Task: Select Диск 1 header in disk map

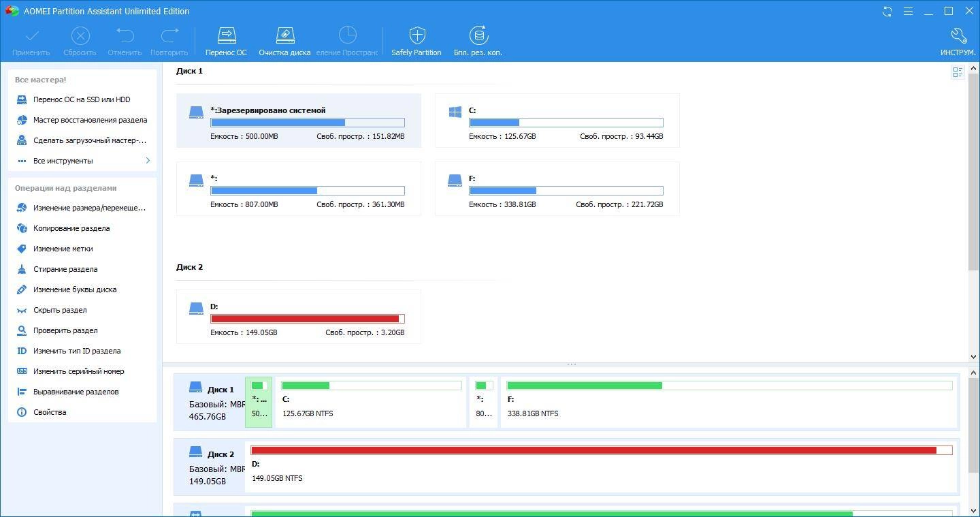Action: [210, 403]
